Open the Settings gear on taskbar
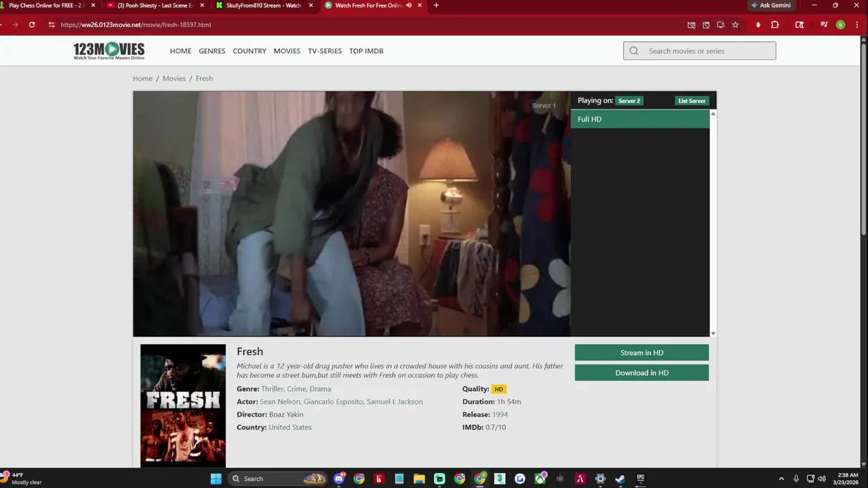The width and height of the screenshot is (868, 488). [x=600, y=479]
